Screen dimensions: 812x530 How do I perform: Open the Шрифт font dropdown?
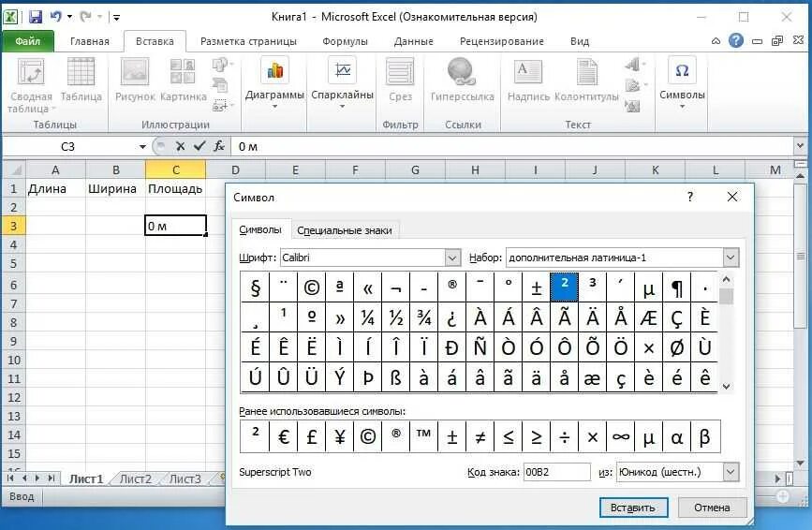(x=452, y=258)
